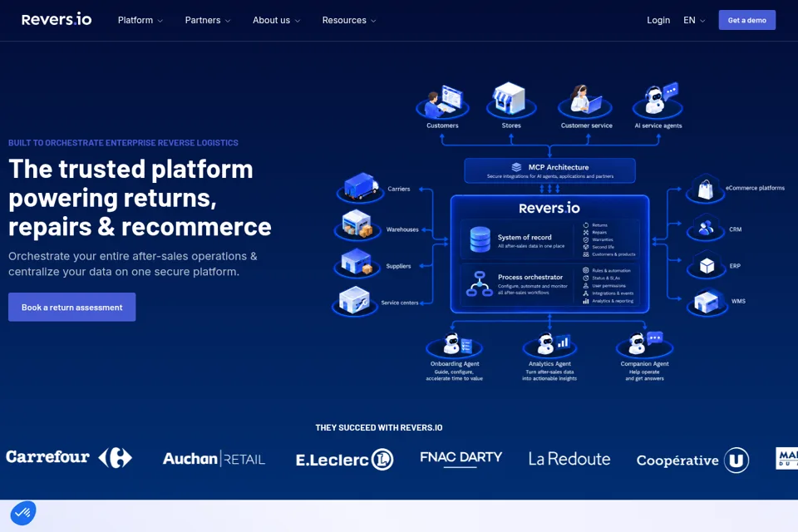Click the 'MCP Architecture' label

pyautogui.click(x=559, y=167)
